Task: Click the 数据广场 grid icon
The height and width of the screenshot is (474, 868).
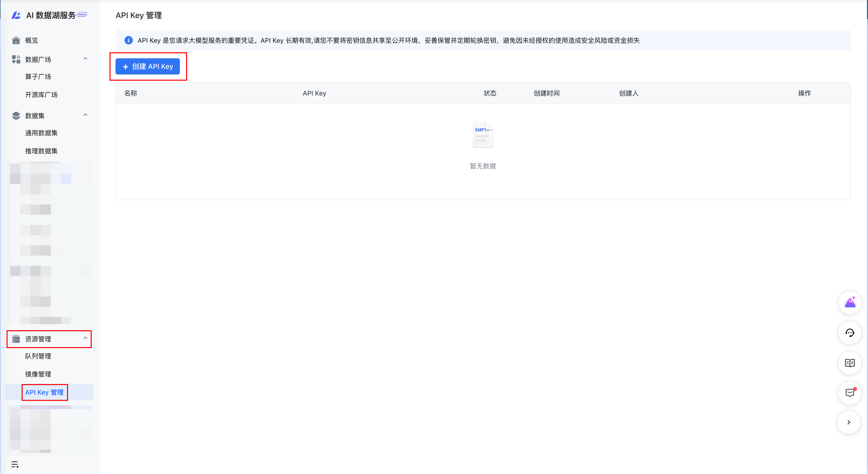Action: pyautogui.click(x=16, y=59)
